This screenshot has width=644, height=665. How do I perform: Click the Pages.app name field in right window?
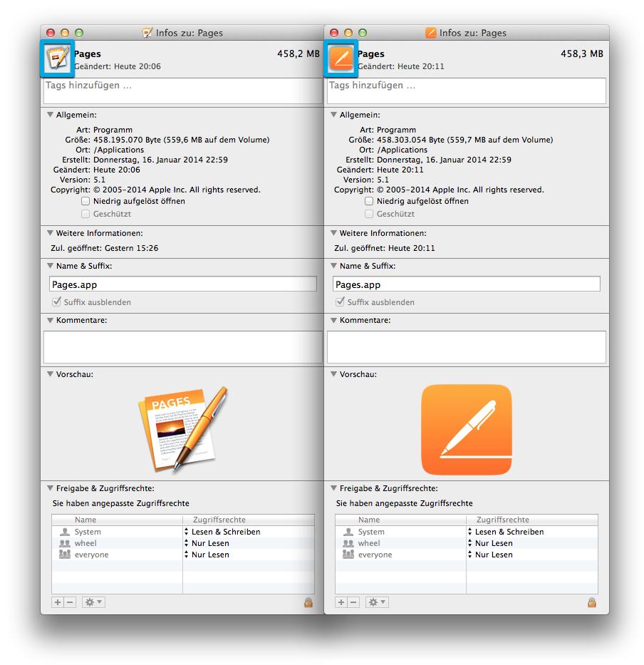click(467, 284)
